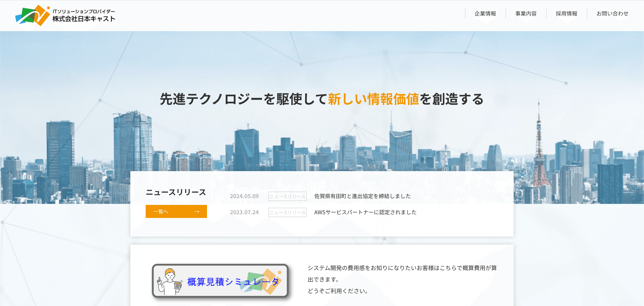
Task: Open the AWSサービスパートナー認定 news article
Action: click(x=365, y=212)
